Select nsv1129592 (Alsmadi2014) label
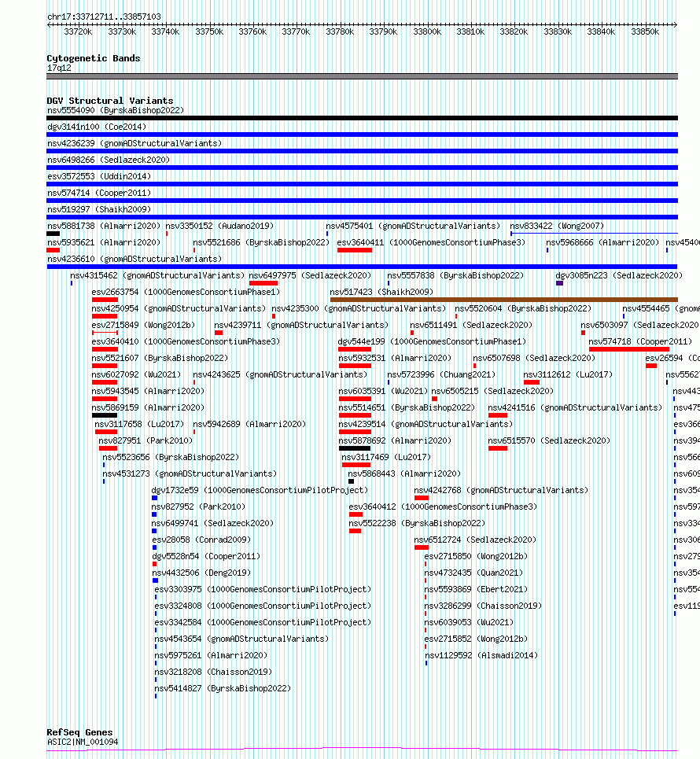The width and height of the screenshot is (700, 759). (x=481, y=655)
